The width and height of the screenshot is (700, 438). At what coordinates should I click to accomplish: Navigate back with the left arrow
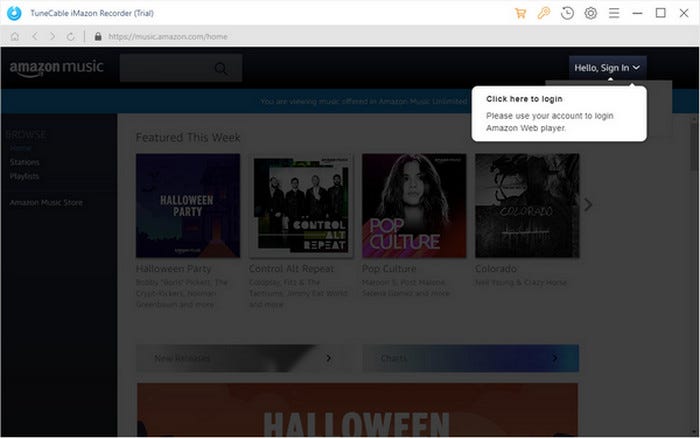[x=35, y=37]
